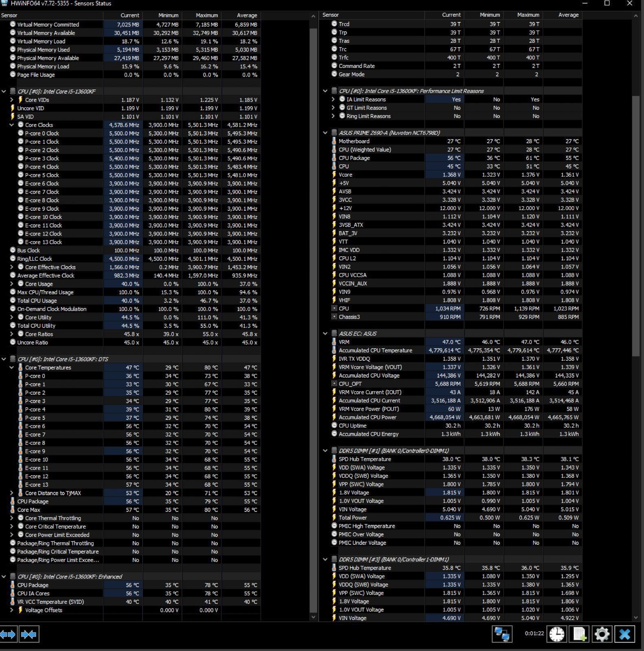This screenshot has width=644, height=651.
Task: Click the left panel scrollbar down arrow
Action: click(x=313, y=617)
